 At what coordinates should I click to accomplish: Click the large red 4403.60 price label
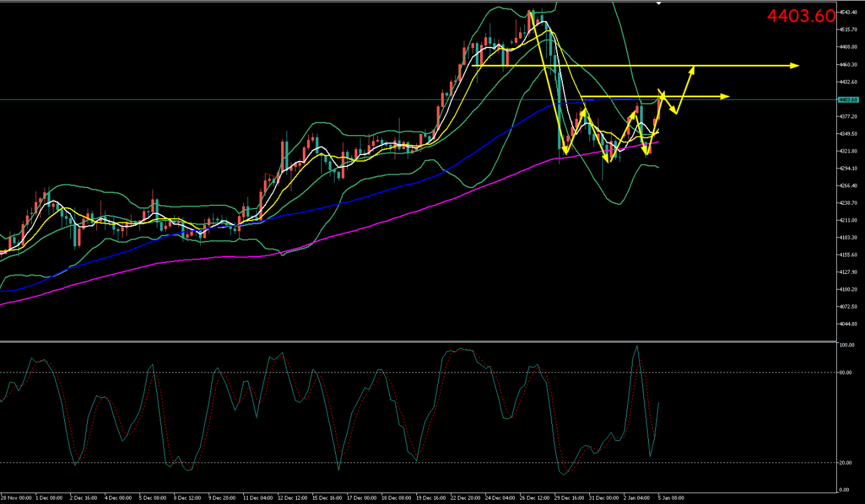click(x=801, y=16)
